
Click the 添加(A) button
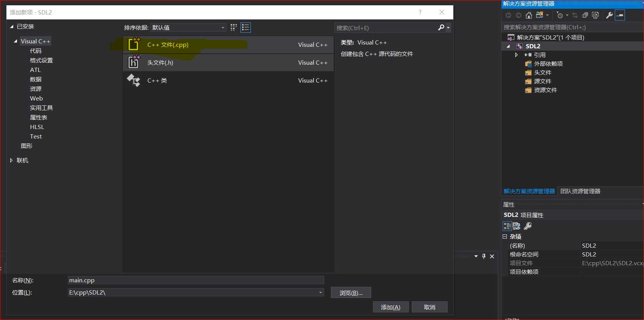pos(391,307)
